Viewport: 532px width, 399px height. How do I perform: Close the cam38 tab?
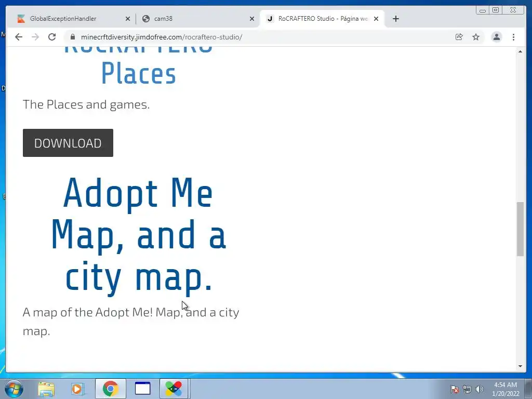point(252,19)
